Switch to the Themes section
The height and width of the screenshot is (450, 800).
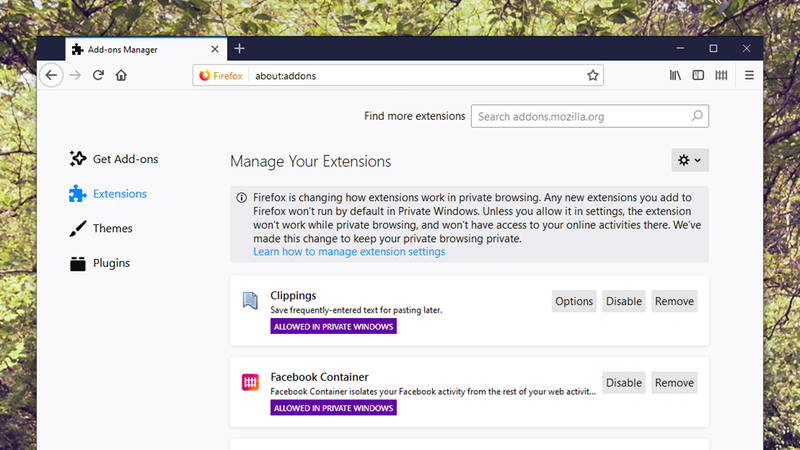101,228
